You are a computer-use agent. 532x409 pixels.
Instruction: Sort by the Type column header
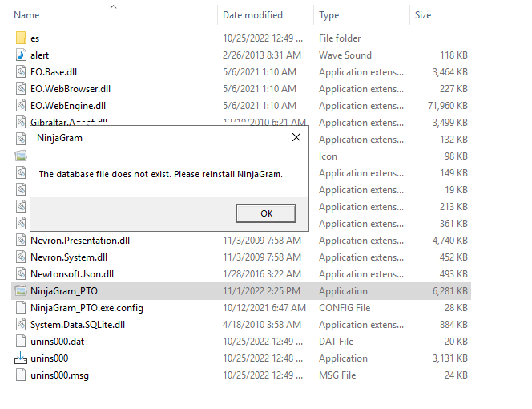tap(328, 15)
